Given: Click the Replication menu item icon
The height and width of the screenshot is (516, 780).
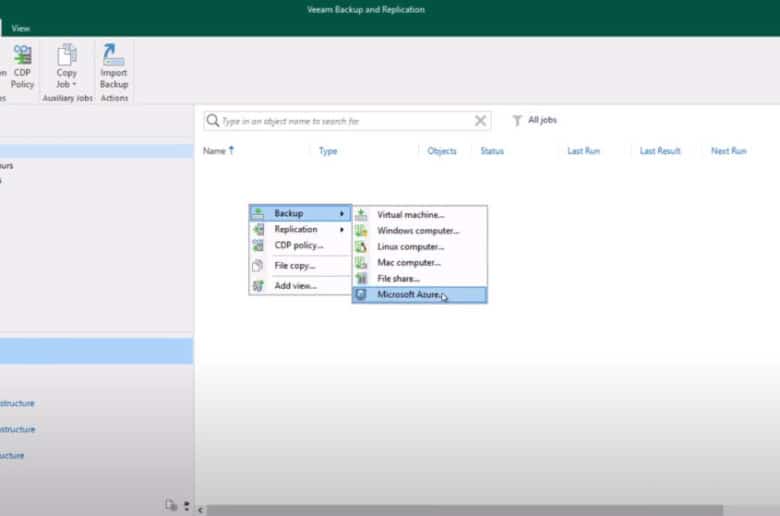Looking at the screenshot, I should [258, 229].
